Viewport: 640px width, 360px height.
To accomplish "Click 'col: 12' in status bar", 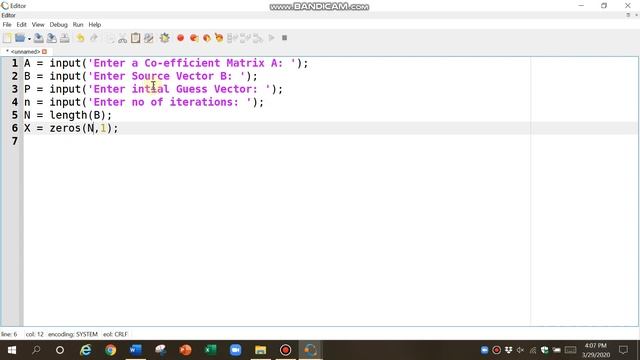I will (x=34, y=334).
